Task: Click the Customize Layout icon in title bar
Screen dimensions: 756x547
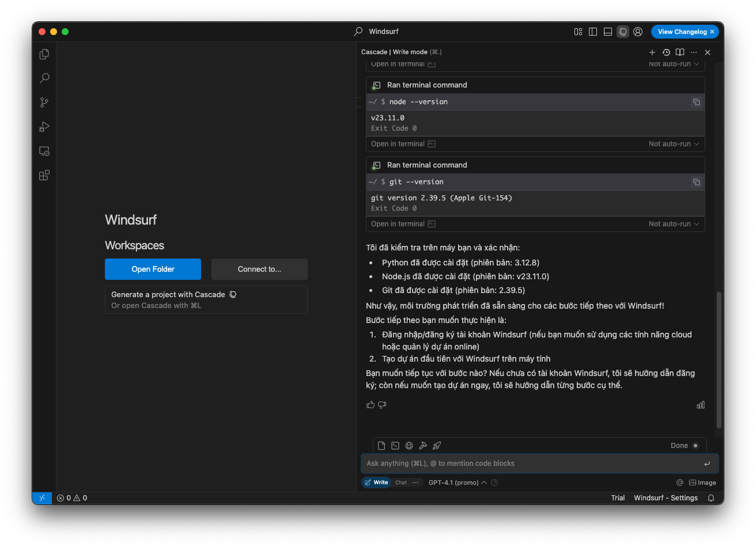Action: point(578,32)
